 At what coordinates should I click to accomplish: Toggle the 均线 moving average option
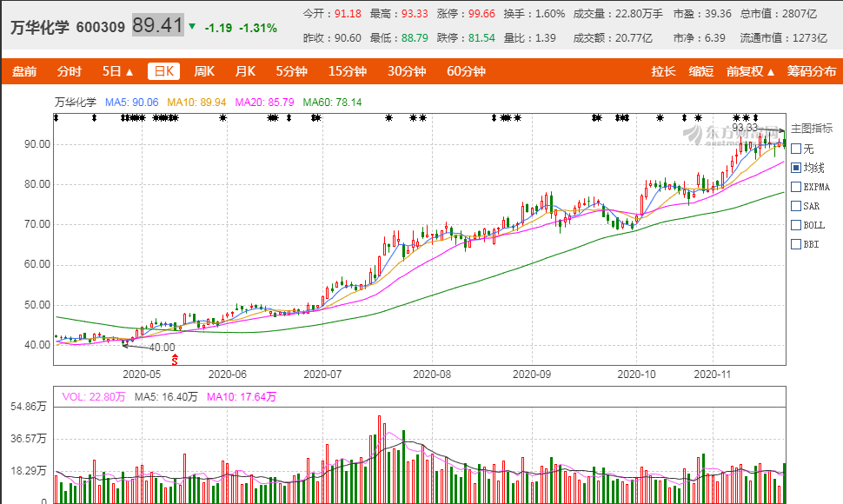point(796,168)
